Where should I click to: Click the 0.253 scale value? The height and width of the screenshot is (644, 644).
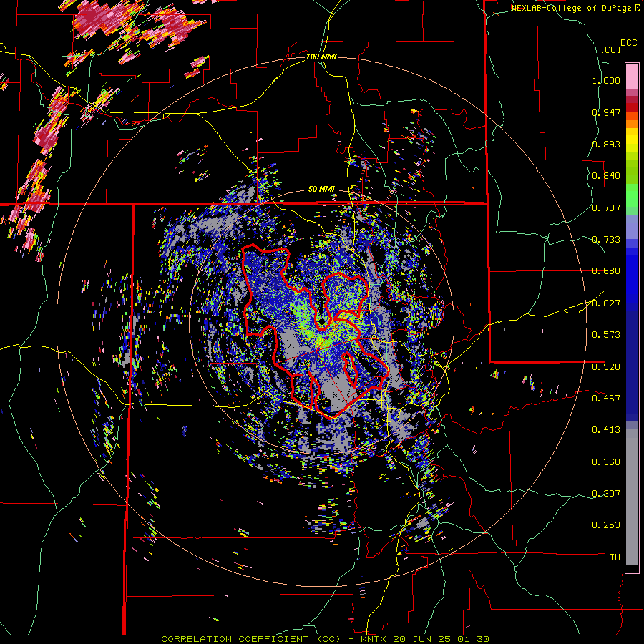[606, 525]
